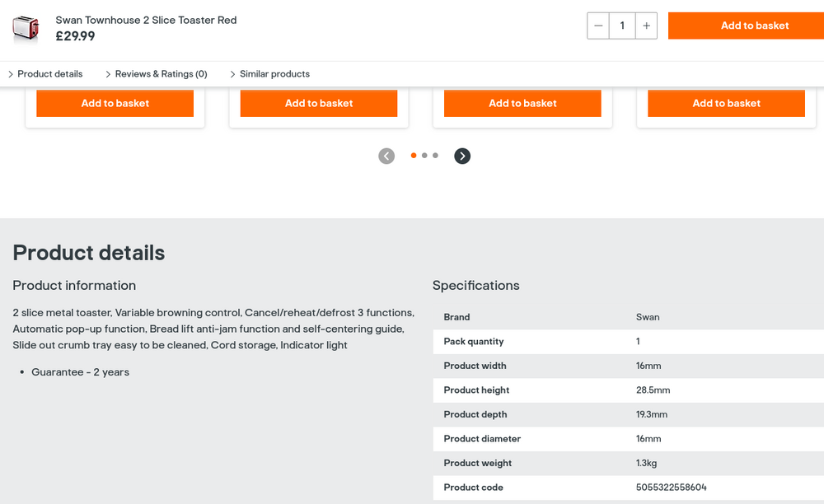Viewport: 824px width, 504px height.
Task: Click the Product weight row label
Action: tap(477, 463)
